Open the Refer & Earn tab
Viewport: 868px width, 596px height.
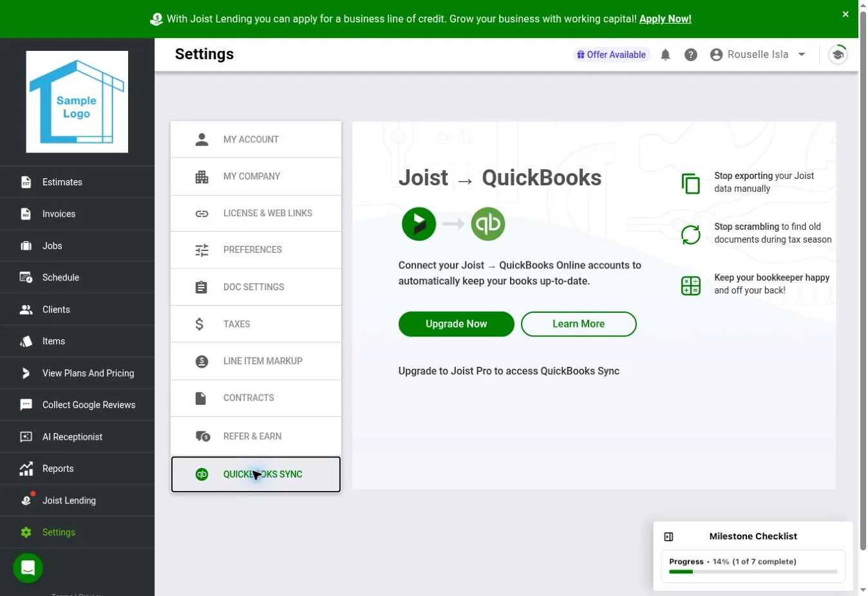[x=256, y=436]
